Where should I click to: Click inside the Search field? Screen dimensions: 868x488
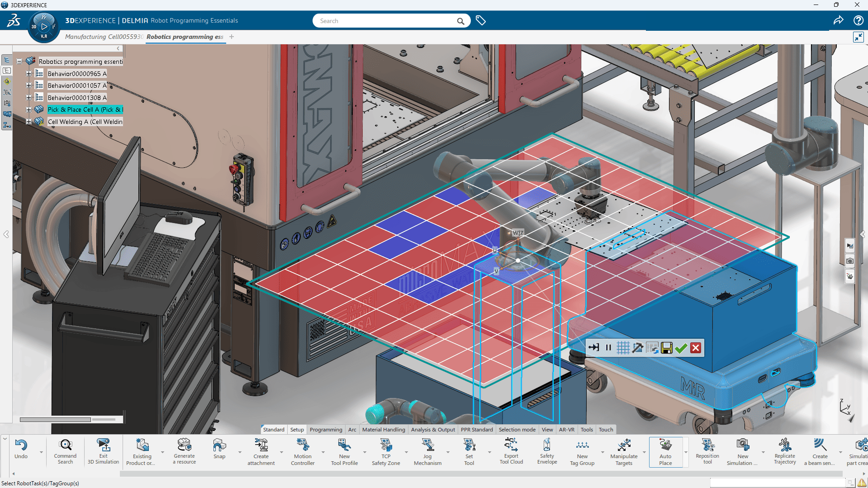tap(389, 20)
